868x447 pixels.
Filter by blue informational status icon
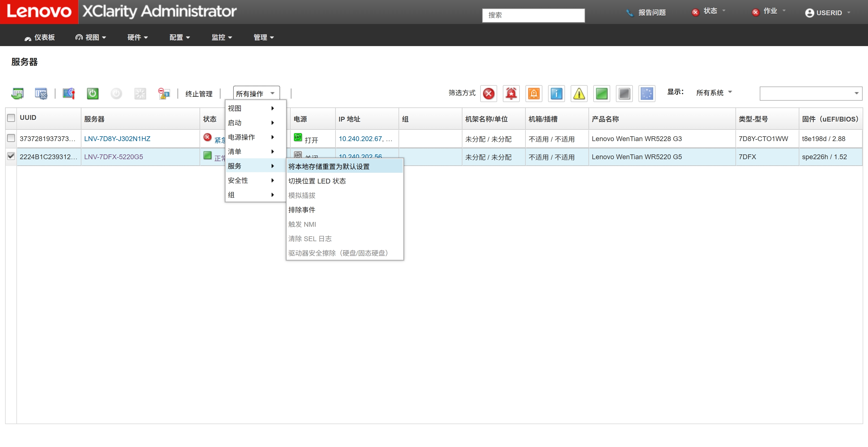click(556, 93)
